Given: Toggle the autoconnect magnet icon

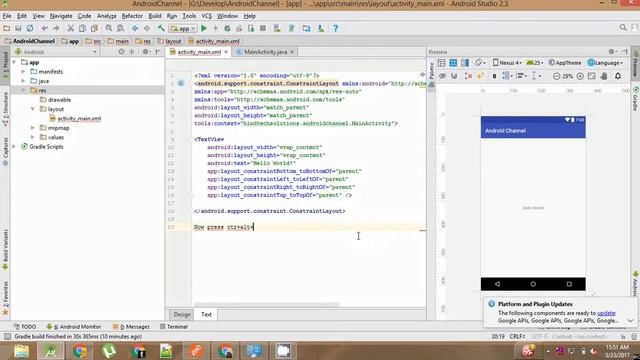Looking at the screenshot, I should [454, 76].
